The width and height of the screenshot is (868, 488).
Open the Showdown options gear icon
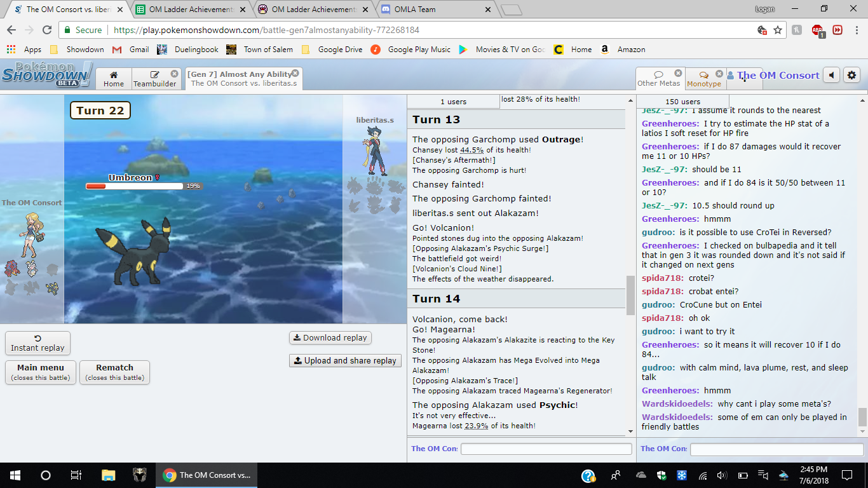(x=851, y=75)
